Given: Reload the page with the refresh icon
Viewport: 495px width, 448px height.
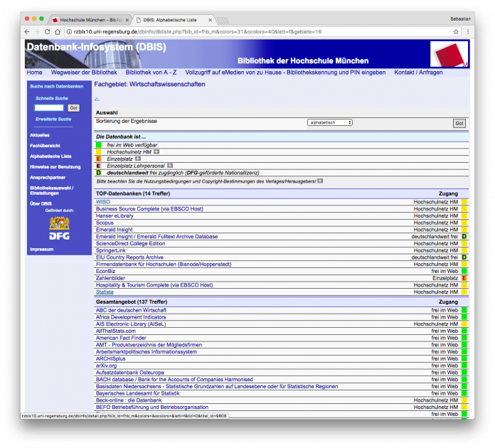Looking at the screenshot, I should pos(48,32).
